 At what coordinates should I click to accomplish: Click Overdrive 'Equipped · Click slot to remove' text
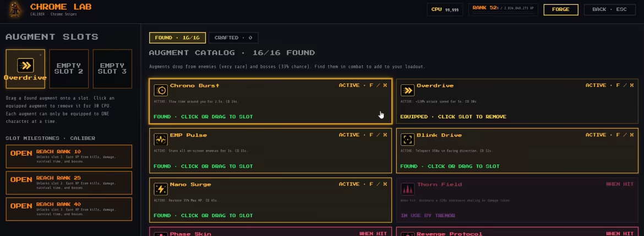(453, 117)
